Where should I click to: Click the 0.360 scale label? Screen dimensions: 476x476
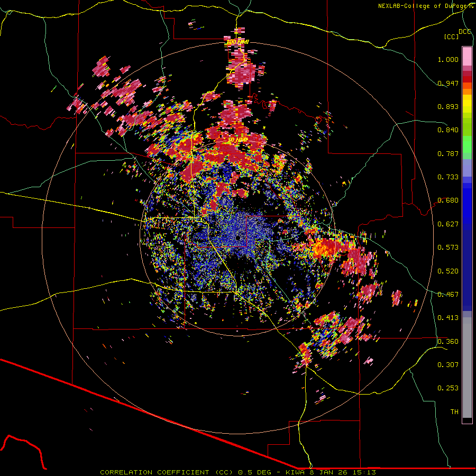pos(448,342)
